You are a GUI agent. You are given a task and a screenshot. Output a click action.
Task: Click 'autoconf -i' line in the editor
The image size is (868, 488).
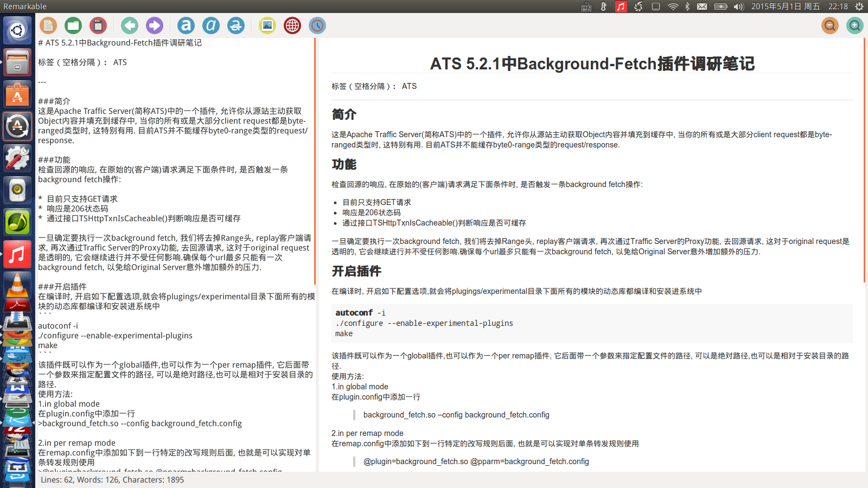(58, 326)
